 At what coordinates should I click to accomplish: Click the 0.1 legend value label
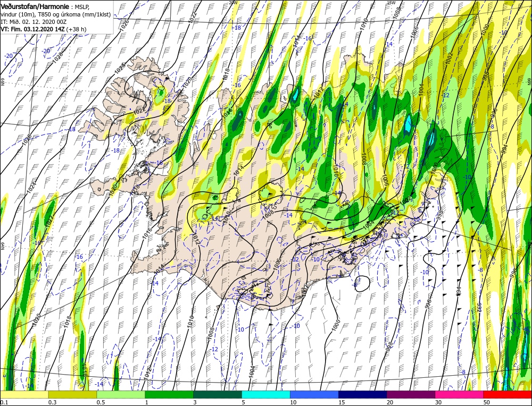pos(4,402)
